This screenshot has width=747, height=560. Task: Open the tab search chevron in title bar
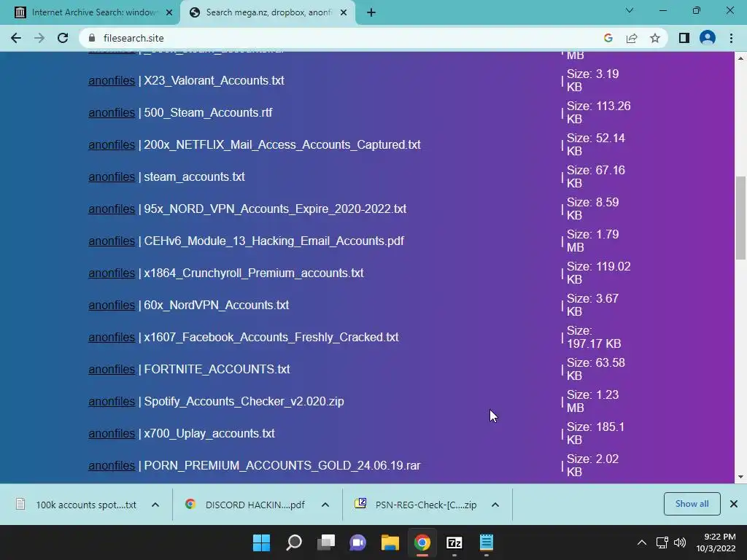coord(630,10)
